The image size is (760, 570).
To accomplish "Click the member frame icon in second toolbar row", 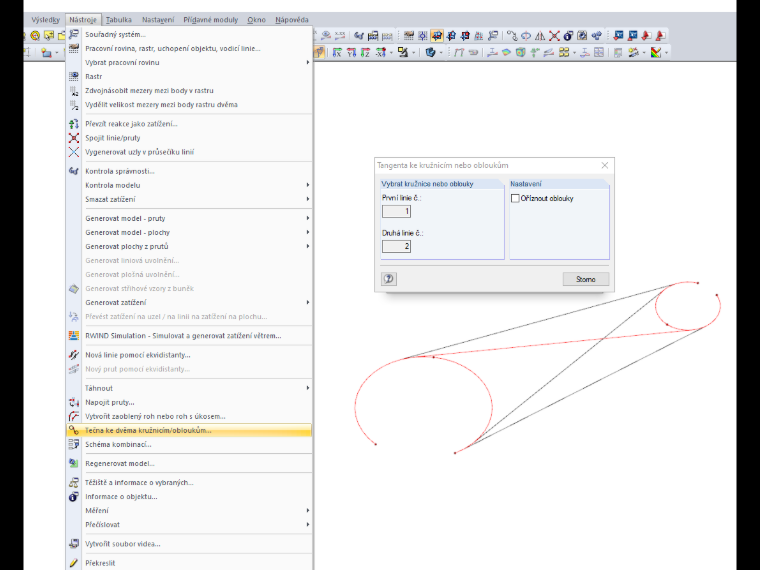I will click(x=459, y=52).
